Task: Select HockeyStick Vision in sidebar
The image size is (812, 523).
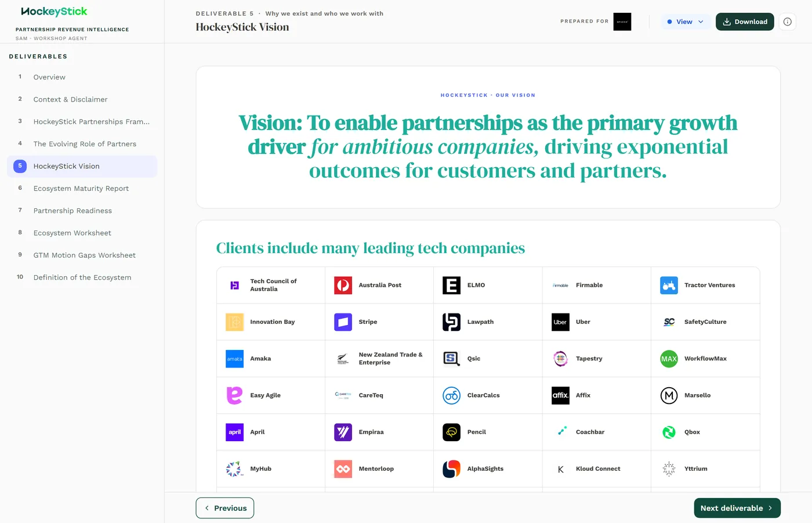Action: coord(82,166)
